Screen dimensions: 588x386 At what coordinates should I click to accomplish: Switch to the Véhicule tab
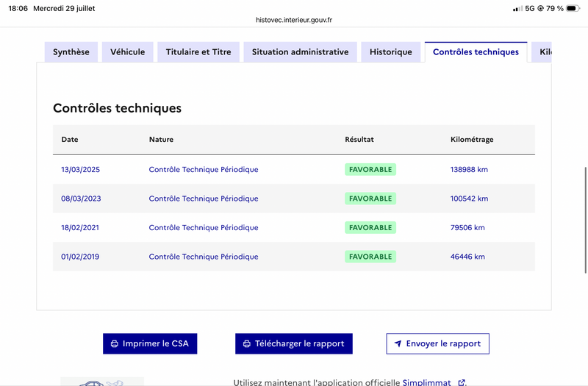(x=127, y=51)
